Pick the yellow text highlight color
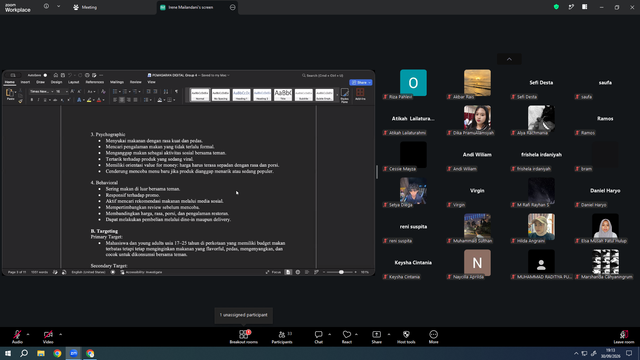640x360 pixels. tap(89, 100)
